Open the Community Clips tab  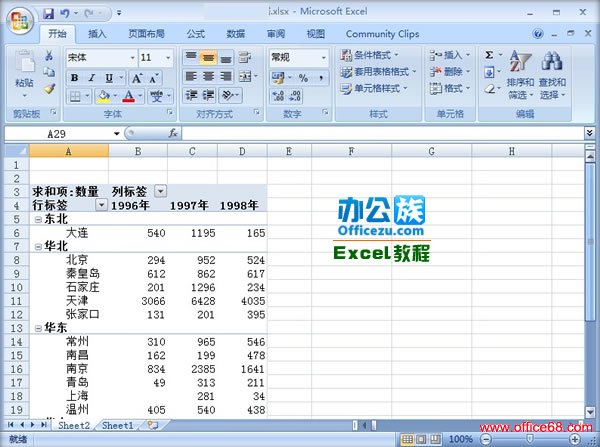click(x=382, y=34)
